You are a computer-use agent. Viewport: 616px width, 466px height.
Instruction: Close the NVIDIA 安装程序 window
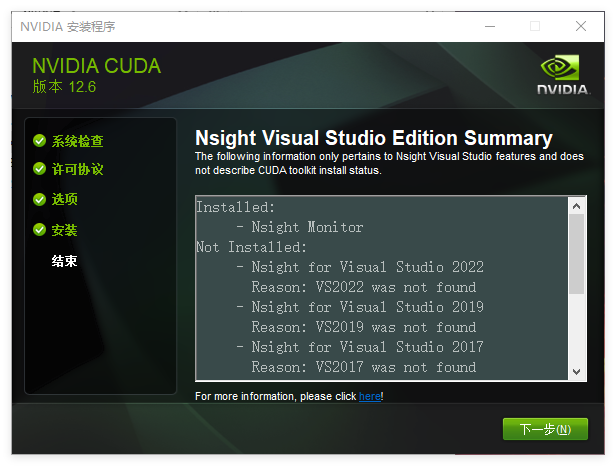581,26
